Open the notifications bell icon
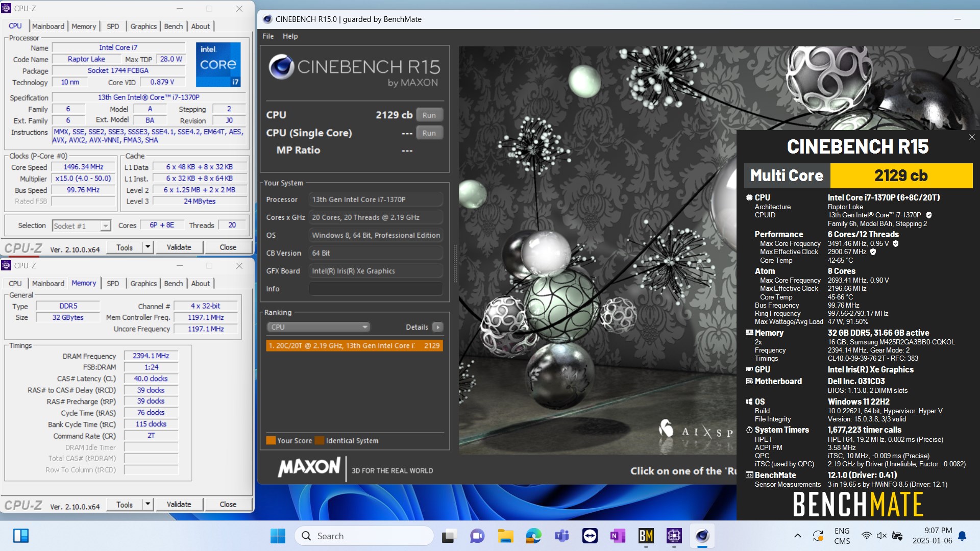The width and height of the screenshot is (980, 551). click(x=962, y=536)
